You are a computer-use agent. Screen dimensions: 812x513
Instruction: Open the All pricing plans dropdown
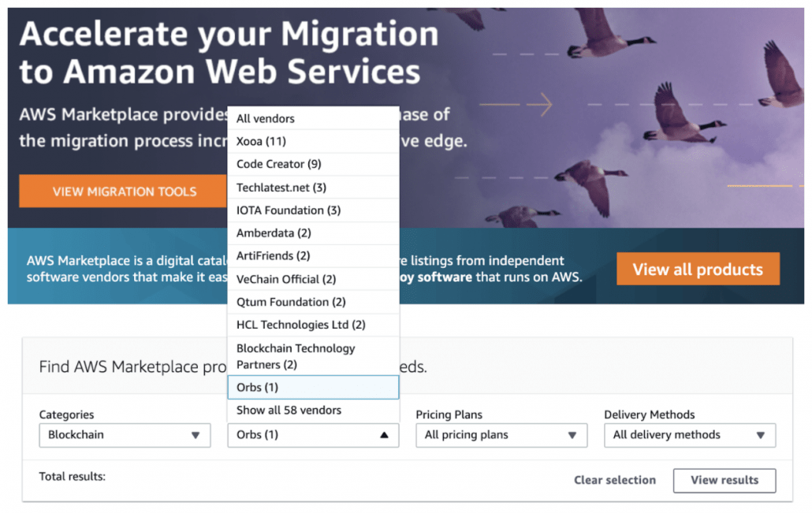(x=501, y=435)
